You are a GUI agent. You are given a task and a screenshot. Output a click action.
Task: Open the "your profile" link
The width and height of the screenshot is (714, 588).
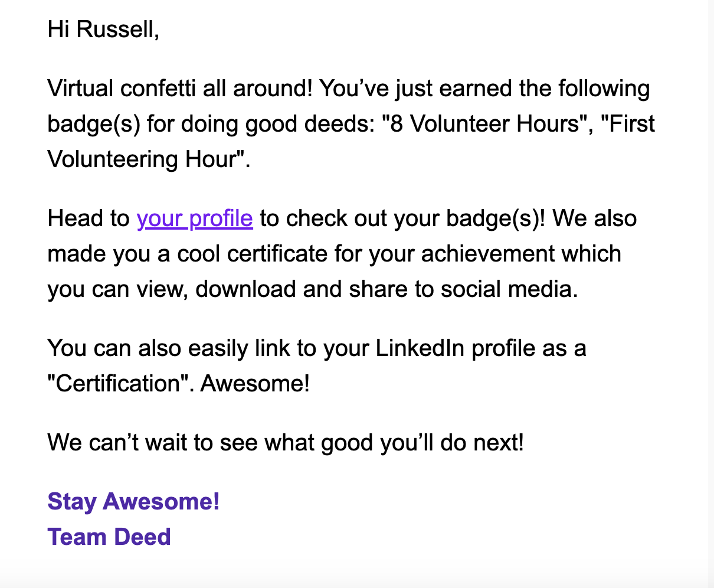click(195, 218)
